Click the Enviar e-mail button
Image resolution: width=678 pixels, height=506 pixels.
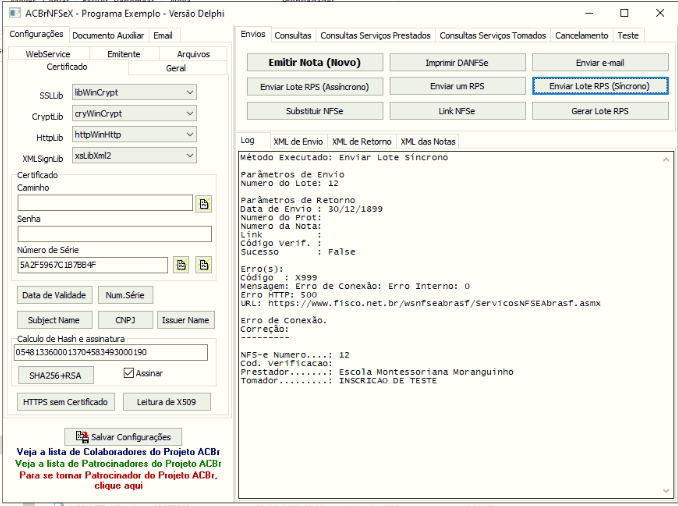point(600,62)
